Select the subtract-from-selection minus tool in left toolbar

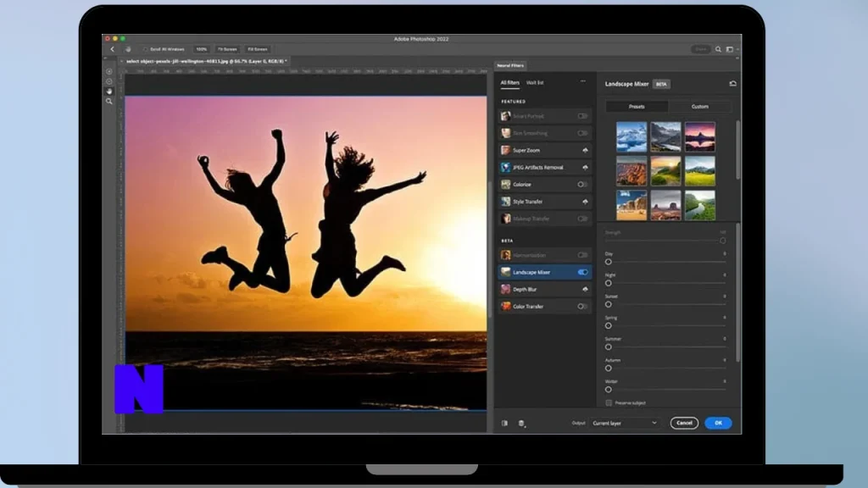[x=109, y=81]
